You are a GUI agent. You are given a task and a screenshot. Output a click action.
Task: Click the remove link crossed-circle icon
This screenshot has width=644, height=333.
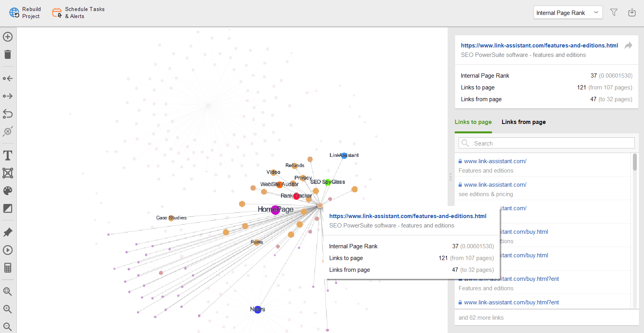pos(8,131)
